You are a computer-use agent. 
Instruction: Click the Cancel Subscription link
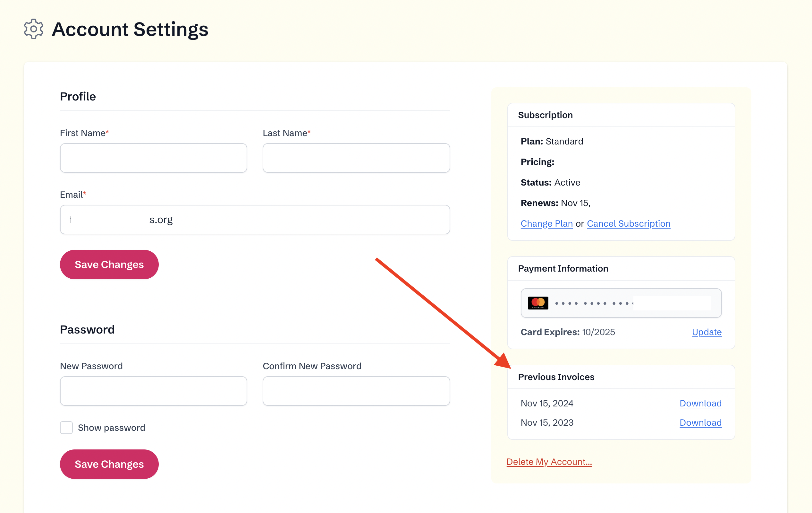(x=628, y=224)
